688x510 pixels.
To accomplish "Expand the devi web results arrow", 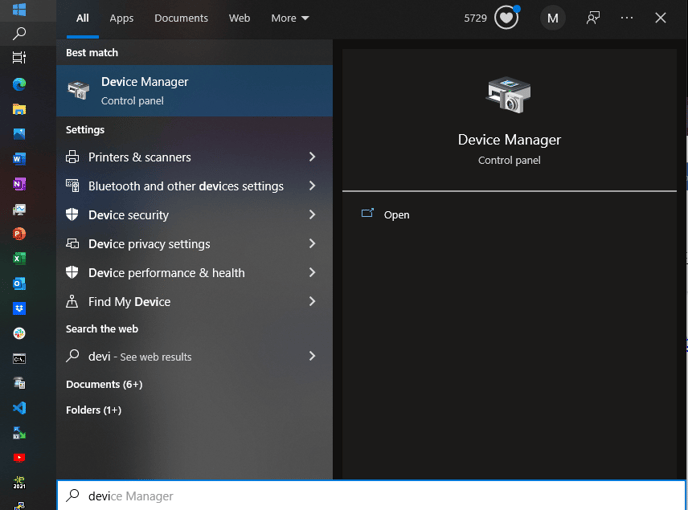I will (x=312, y=356).
